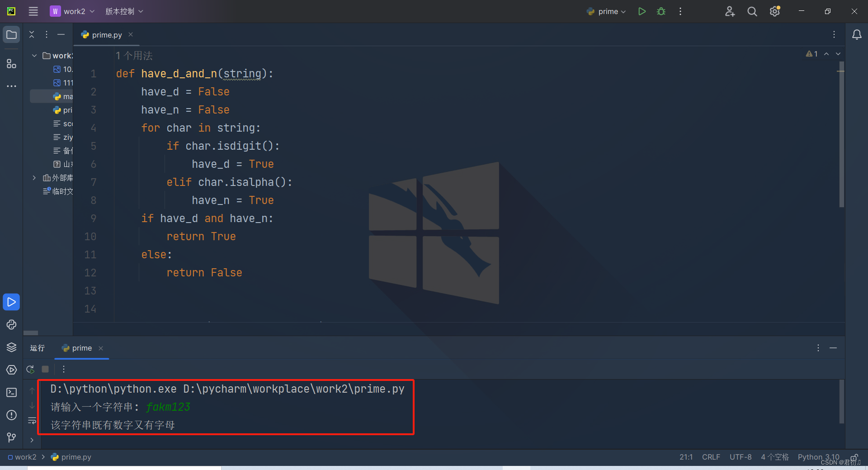The image size is (868, 470).
Task: Toggle the Project tool window folder icon
Action: click(x=11, y=35)
